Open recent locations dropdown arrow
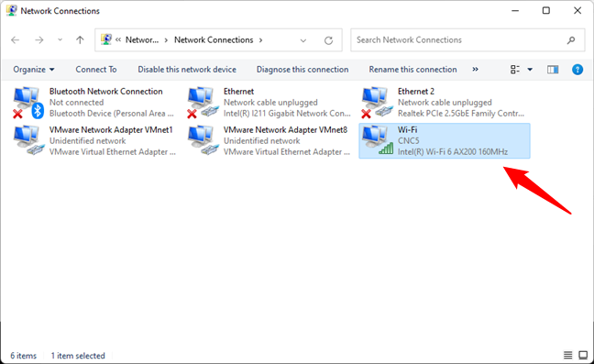 point(60,39)
